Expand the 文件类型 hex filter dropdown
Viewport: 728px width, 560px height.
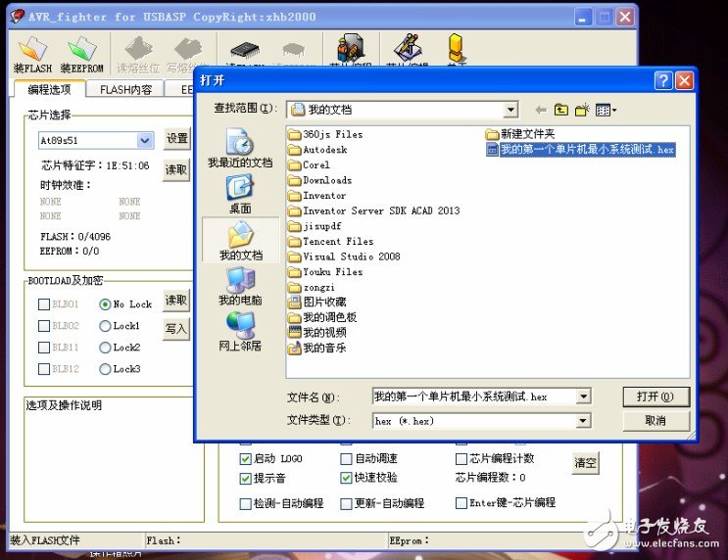click(584, 421)
